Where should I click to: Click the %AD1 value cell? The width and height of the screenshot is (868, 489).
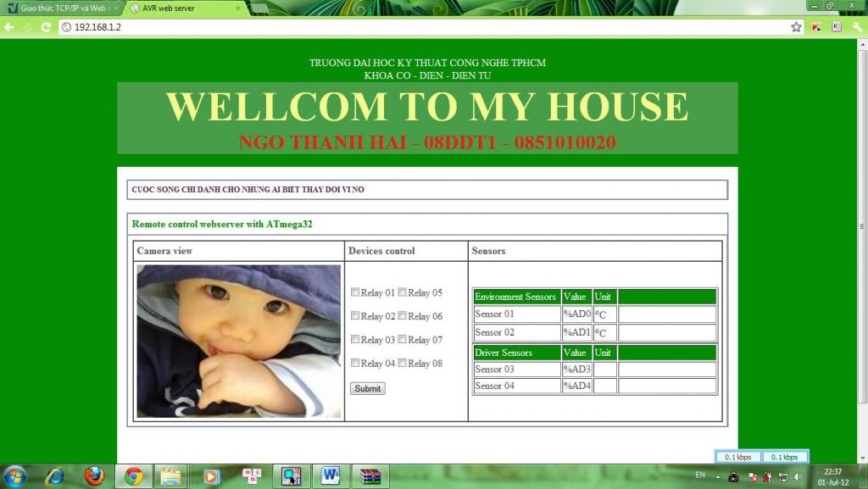point(576,332)
